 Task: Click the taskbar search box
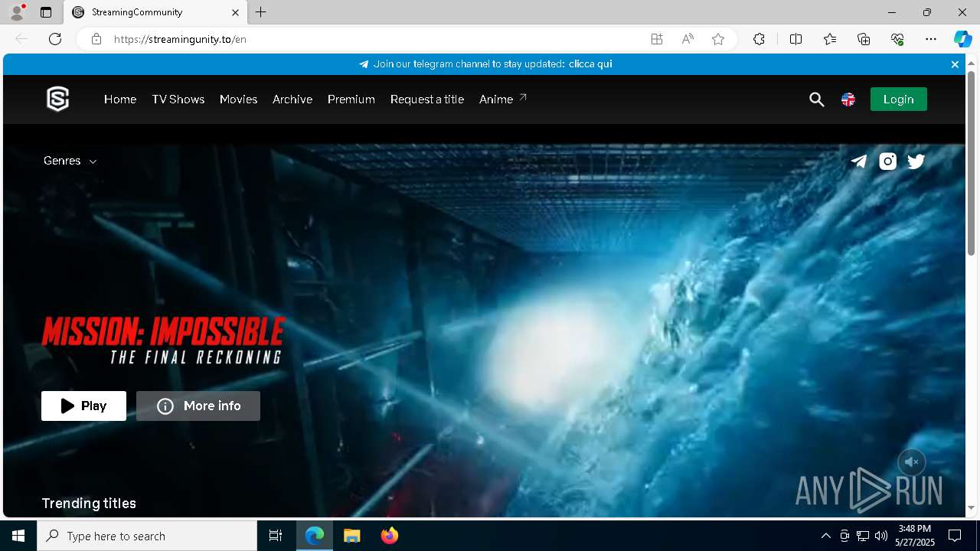tap(147, 536)
